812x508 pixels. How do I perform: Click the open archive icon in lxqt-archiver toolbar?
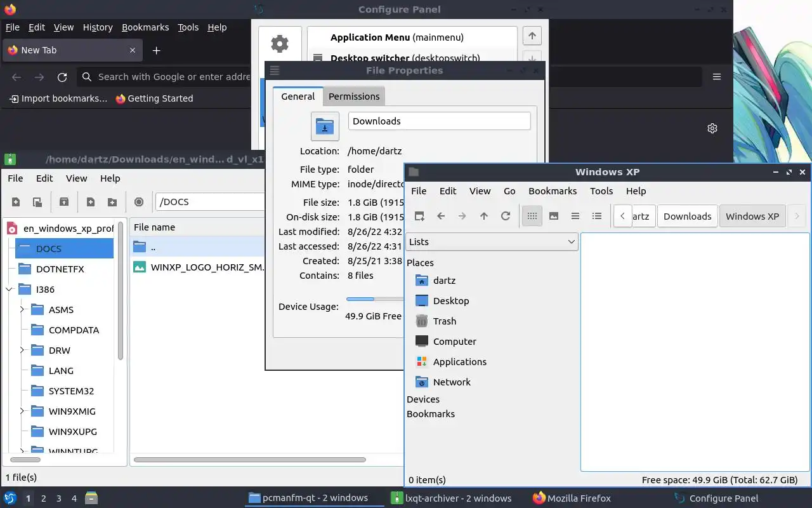37,202
